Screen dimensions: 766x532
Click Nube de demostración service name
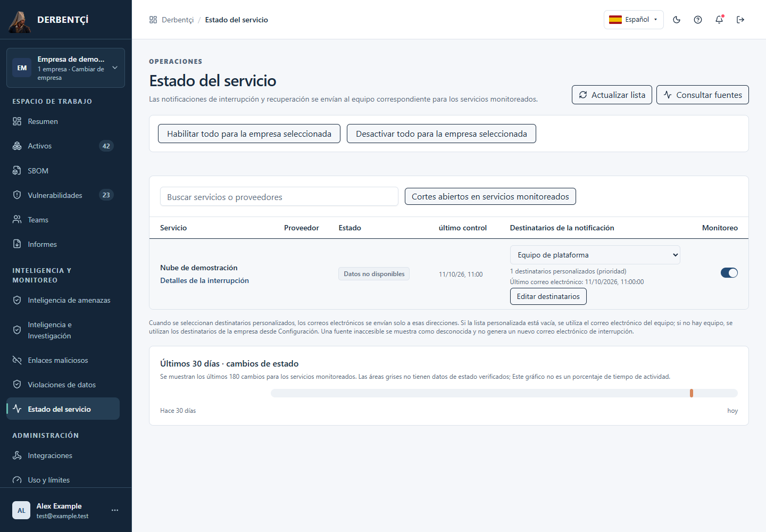(199, 268)
